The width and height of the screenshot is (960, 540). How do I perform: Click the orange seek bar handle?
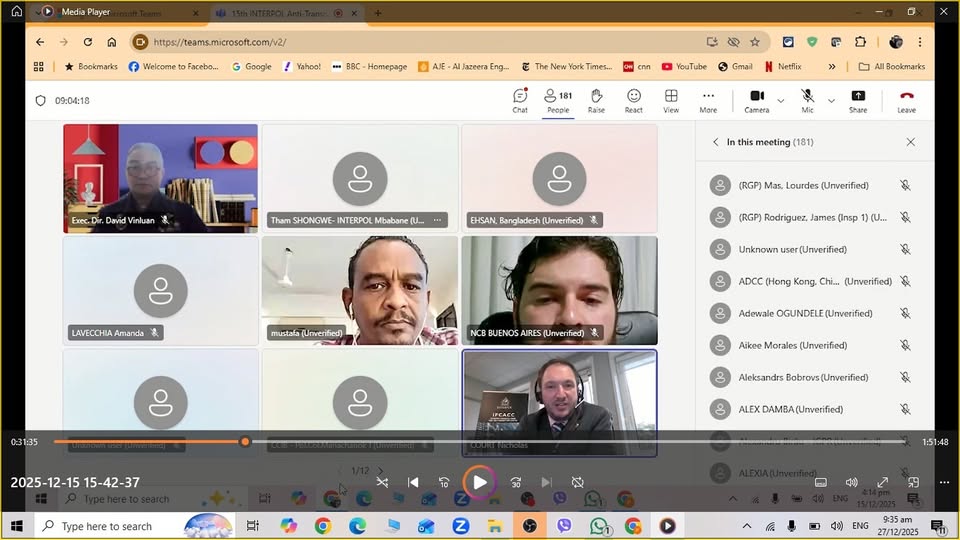coord(245,441)
